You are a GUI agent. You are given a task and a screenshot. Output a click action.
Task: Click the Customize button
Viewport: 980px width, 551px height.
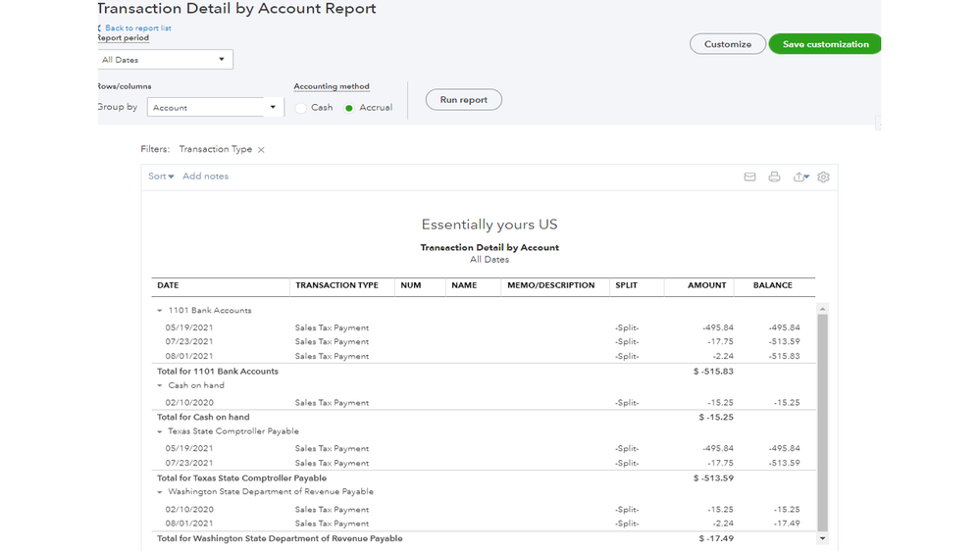coord(727,44)
